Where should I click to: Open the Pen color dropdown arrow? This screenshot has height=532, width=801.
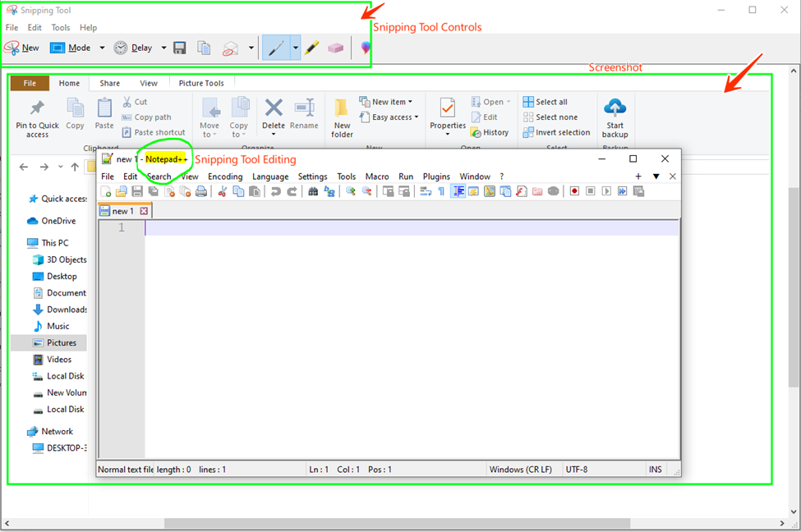(295, 48)
